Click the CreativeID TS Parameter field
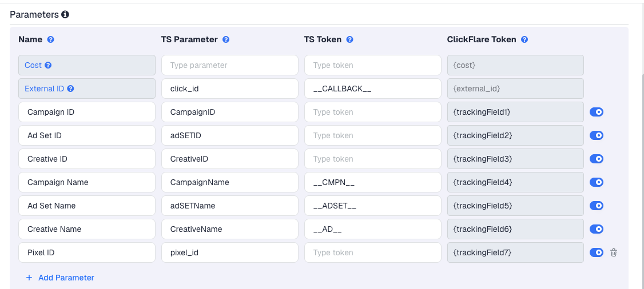The width and height of the screenshot is (644, 289). [230, 159]
